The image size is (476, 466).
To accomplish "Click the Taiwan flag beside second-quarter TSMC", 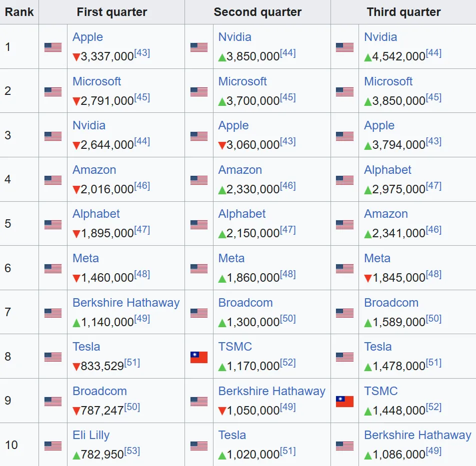I will coord(199,357).
